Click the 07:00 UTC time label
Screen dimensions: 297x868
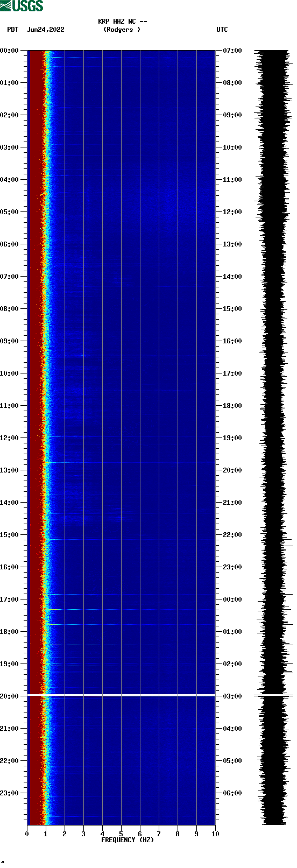(232, 51)
